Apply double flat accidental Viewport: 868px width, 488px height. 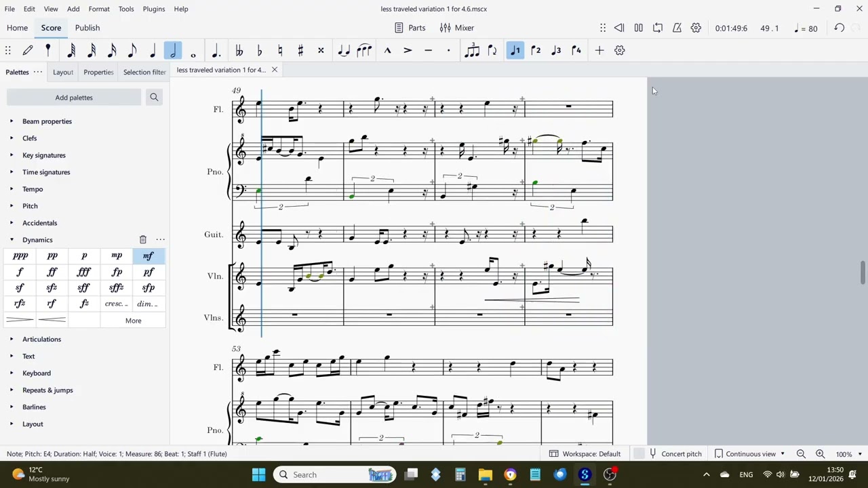pyautogui.click(x=239, y=50)
